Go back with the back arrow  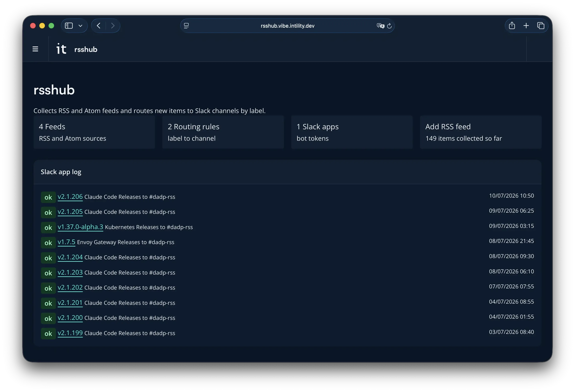[x=98, y=26]
